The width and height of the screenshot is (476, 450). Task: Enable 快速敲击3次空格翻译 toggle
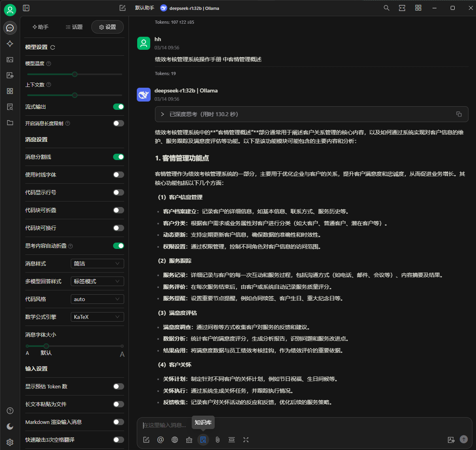[119, 440]
